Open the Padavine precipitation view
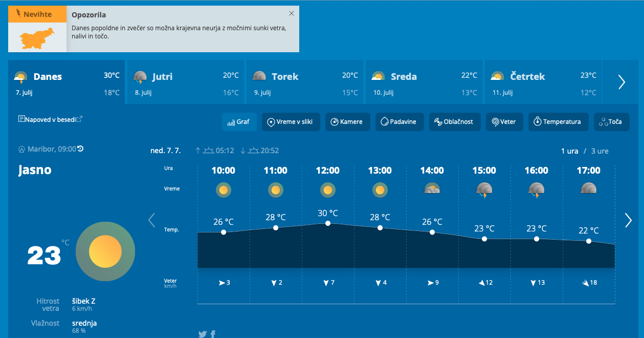Screen dimensions: 644x338 (x=398, y=122)
